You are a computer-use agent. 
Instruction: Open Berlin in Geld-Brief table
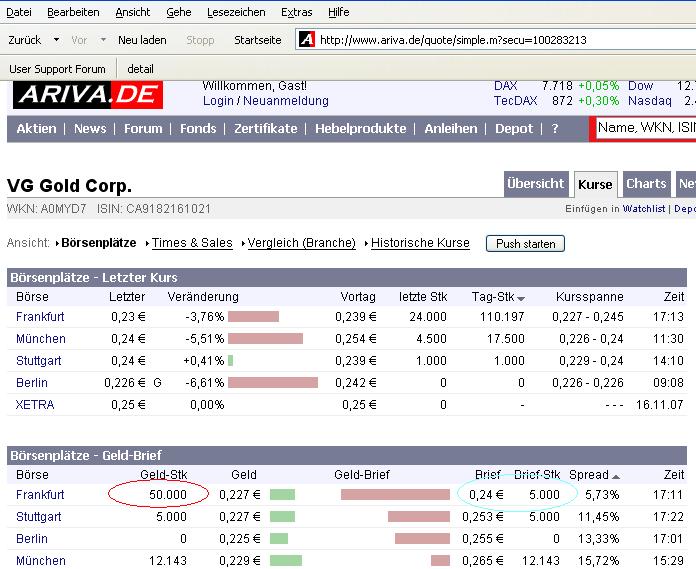tap(32, 539)
